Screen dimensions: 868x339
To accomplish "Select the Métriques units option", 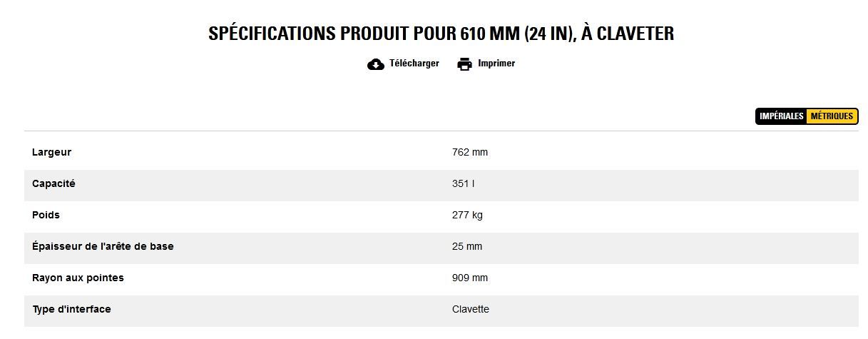I will 832,116.
